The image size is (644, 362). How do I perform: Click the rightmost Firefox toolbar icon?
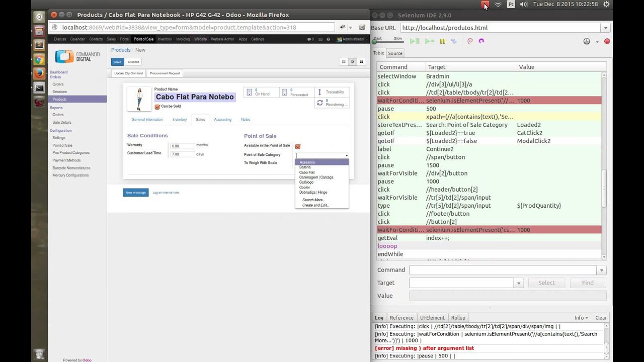(362, 28)
